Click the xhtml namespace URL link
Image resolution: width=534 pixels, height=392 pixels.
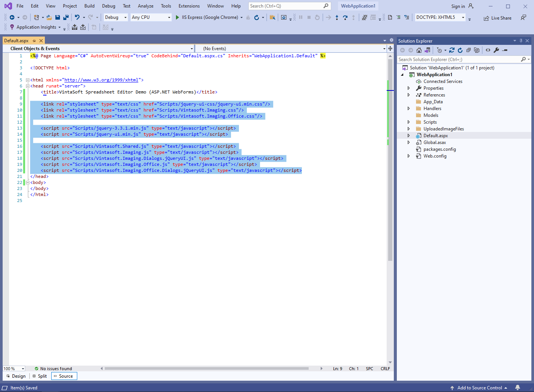[101, 80]
